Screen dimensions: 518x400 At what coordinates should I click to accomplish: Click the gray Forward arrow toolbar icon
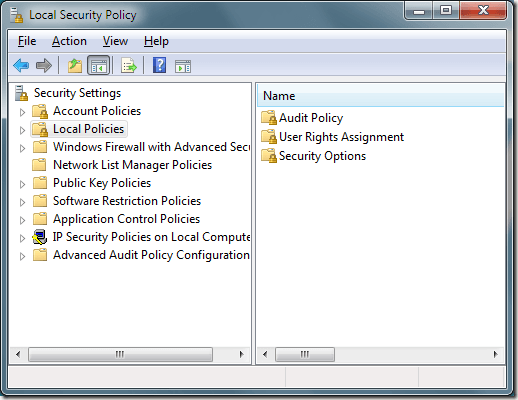click(44, 65)
